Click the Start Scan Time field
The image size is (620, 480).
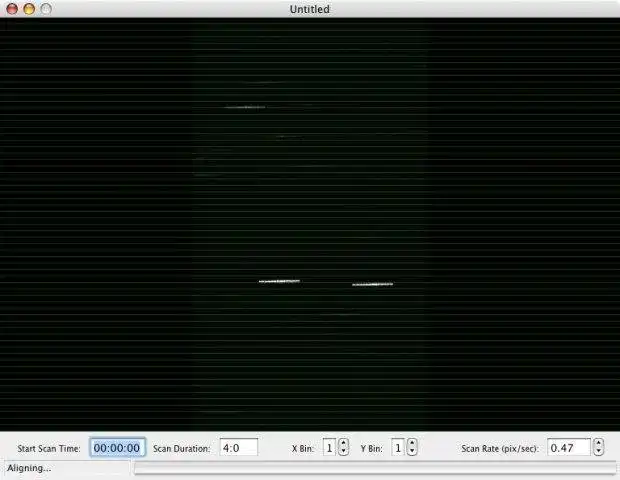pos(117,448)
